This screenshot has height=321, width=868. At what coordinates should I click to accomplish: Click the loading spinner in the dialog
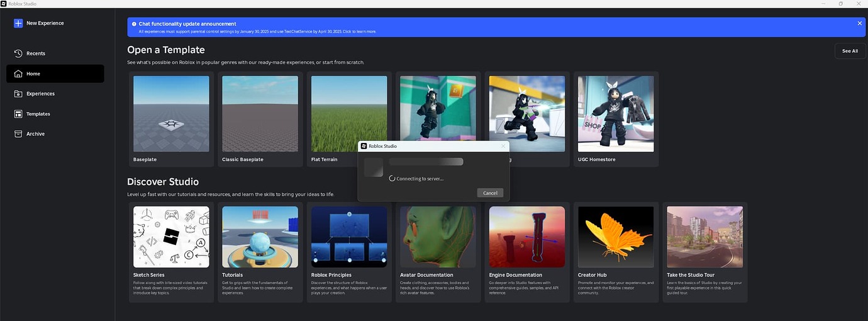coord(392,179)
